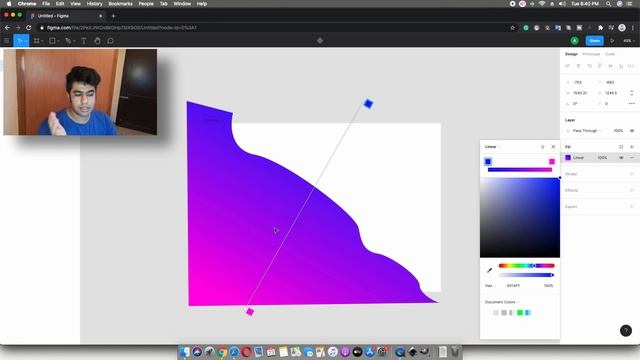Screen dimensions: 640x360
Task: Open Chrome from the macOS dock
Action: 222,352
